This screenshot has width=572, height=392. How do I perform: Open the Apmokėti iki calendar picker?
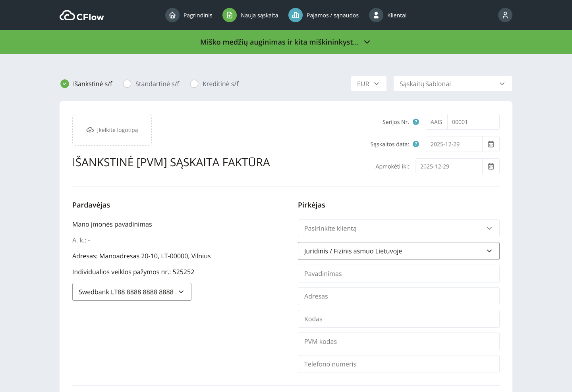tap(491, 166)
